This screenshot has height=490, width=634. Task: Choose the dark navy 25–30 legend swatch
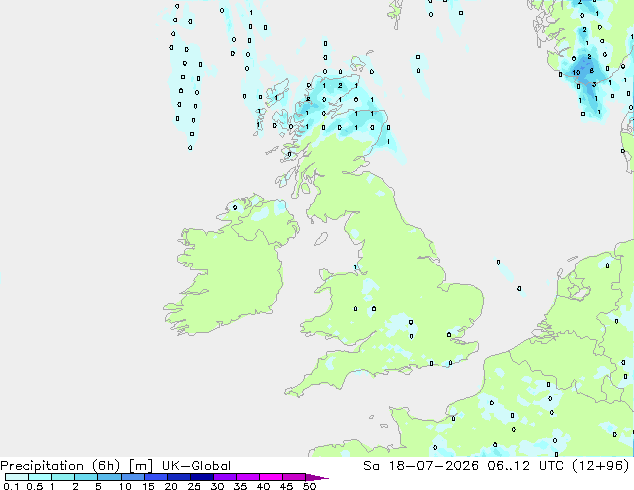click(201, 477)
